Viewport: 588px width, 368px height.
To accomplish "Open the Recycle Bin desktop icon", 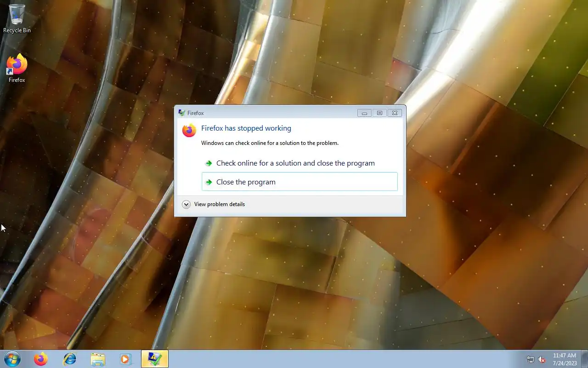I will tap(17, 18).
